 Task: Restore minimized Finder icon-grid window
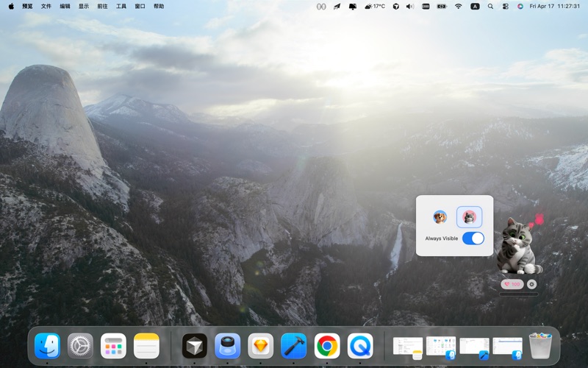click(x=441, y=347)
